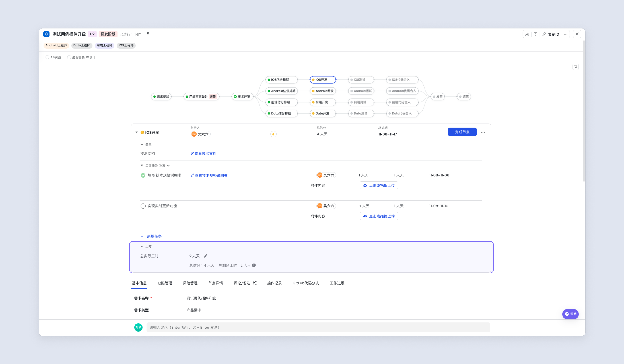
Task: Select the 前端开发 workflow node
Action: coord(323,102)
